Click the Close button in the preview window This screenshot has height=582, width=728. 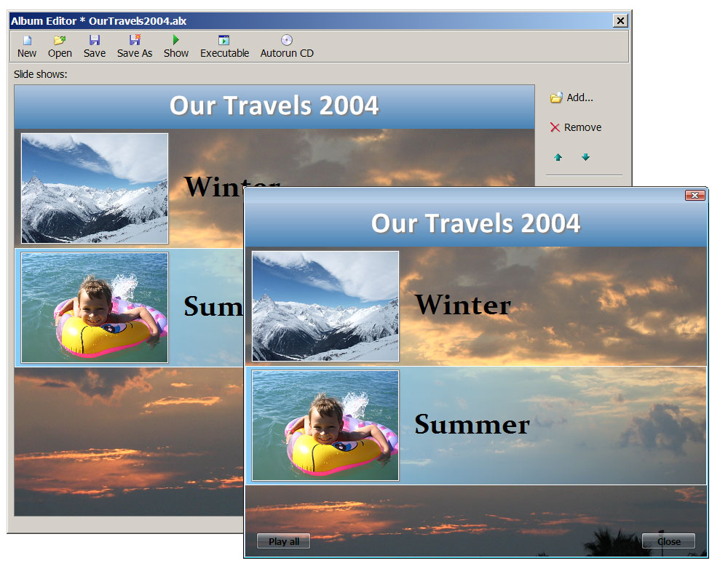click(x=668, y=541)
